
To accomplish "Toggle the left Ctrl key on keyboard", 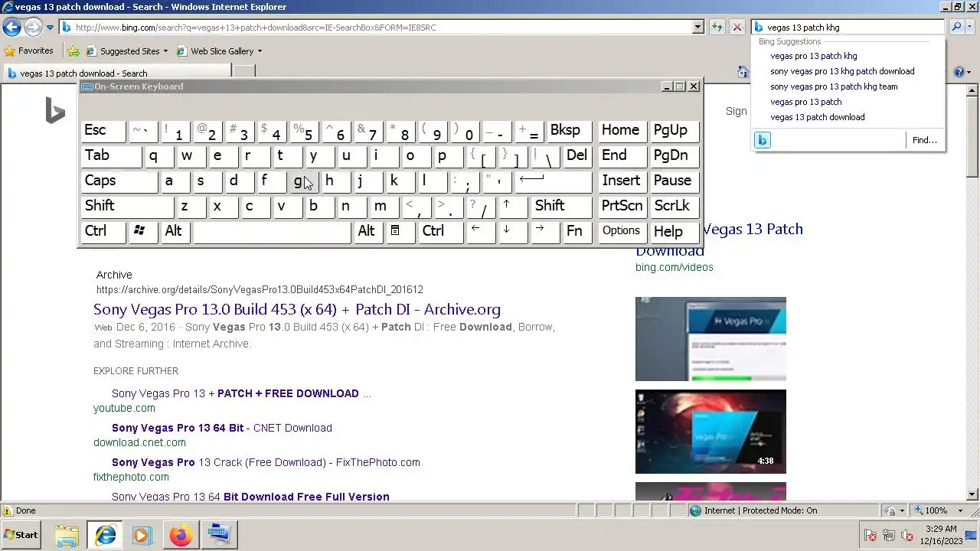I will coord(103,232).
